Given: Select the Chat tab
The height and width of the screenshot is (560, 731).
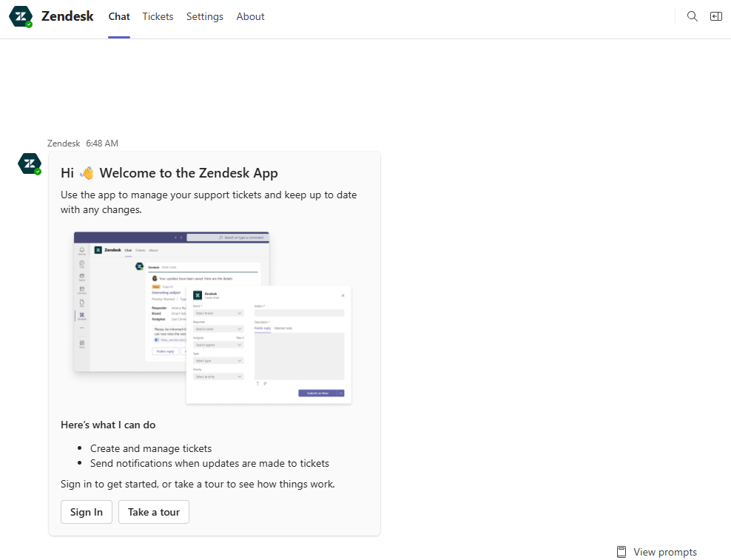Looking at the screenshot, I should (118, 16).
